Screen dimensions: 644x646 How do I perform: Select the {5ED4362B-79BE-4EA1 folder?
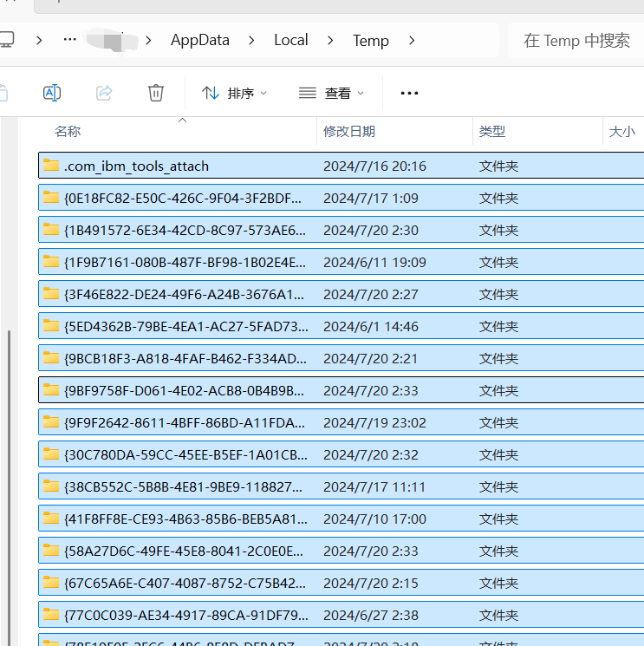[x=341, y=326]
